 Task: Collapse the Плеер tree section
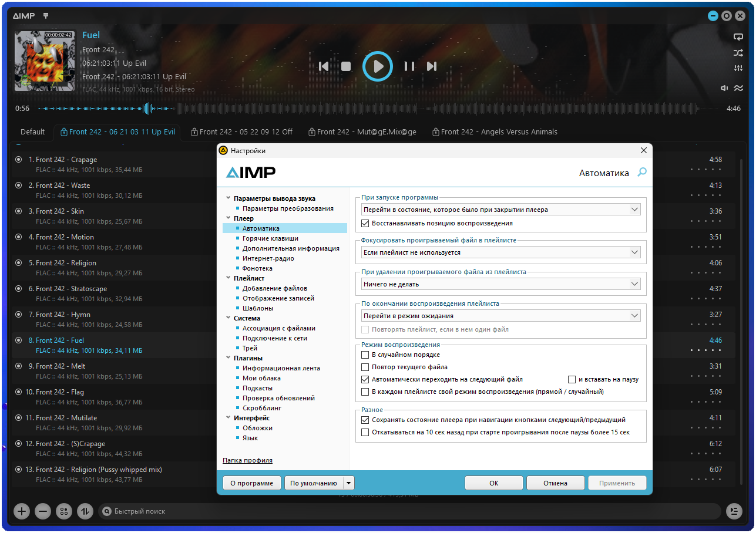(228, 218)
